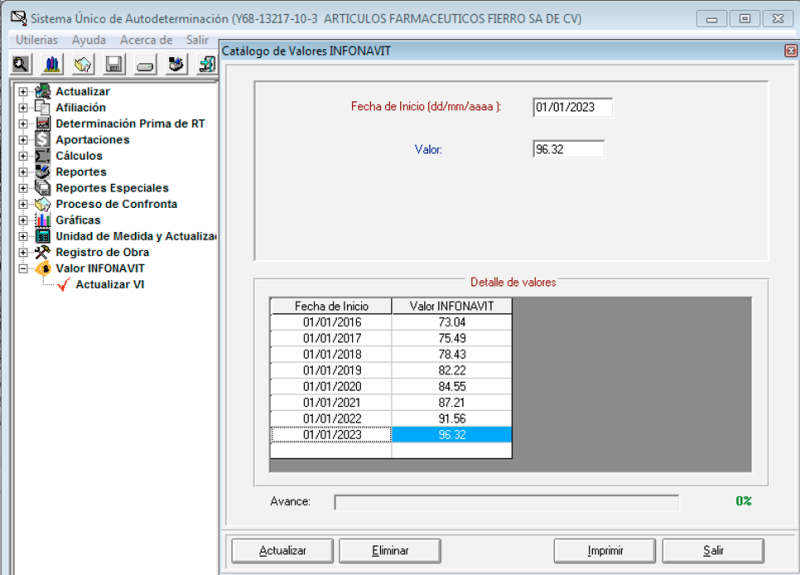800x575 pixels.
Task: Expand the Afiliación tree node
Action: pyautogui.click(x=23, y=108)
